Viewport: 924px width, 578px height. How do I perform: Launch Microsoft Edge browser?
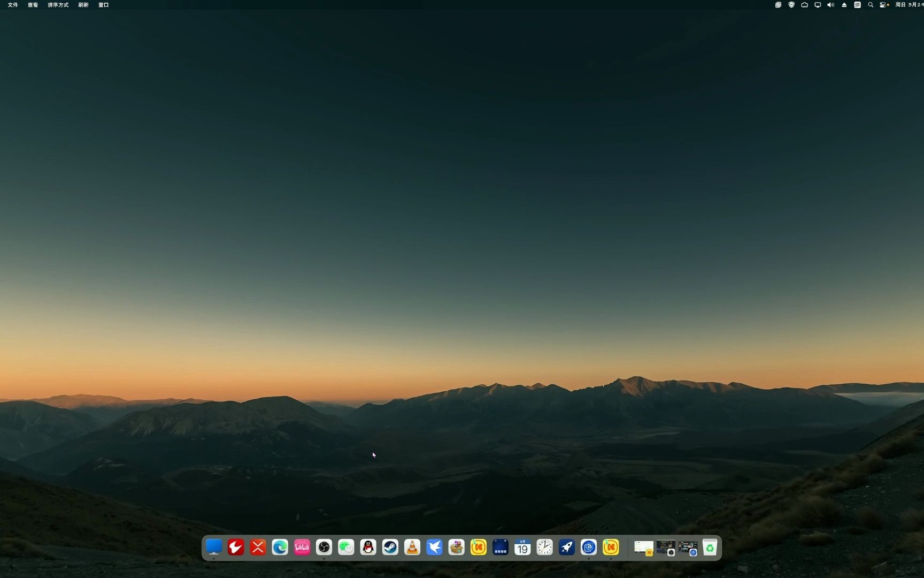280,547
